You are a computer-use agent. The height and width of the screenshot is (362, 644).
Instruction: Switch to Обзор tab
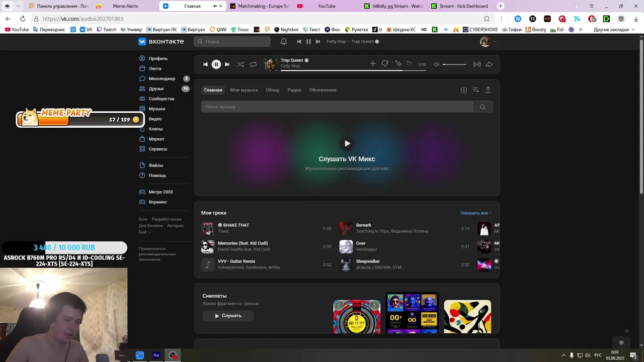[x=273, y=90]
